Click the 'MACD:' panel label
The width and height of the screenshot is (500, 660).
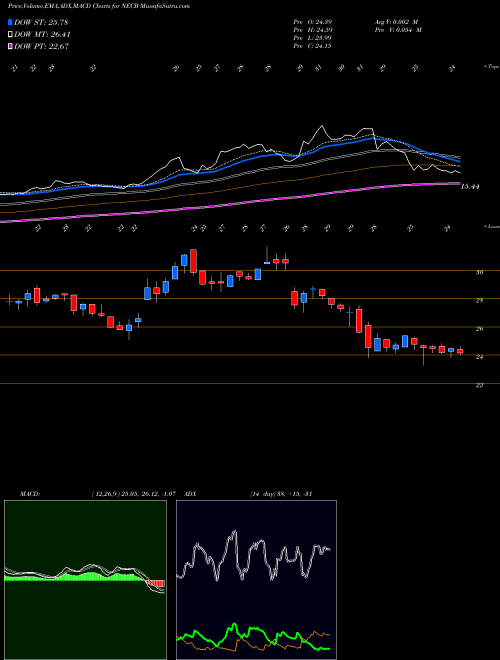[29, 494]
